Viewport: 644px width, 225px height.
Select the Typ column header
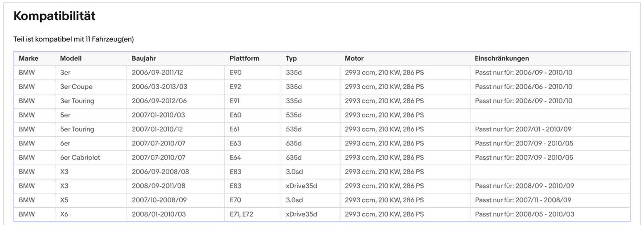(291, 58)
